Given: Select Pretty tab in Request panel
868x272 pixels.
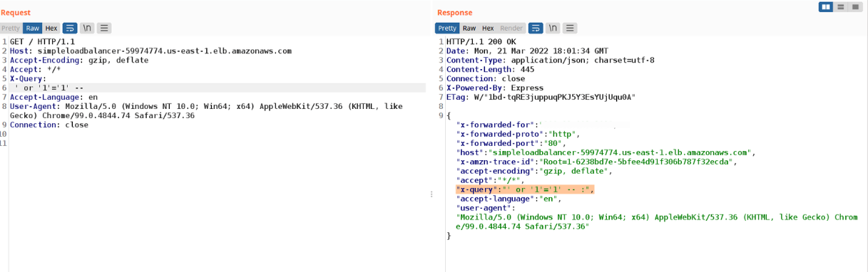Looking at the screenshot, I should coord(11,28).
